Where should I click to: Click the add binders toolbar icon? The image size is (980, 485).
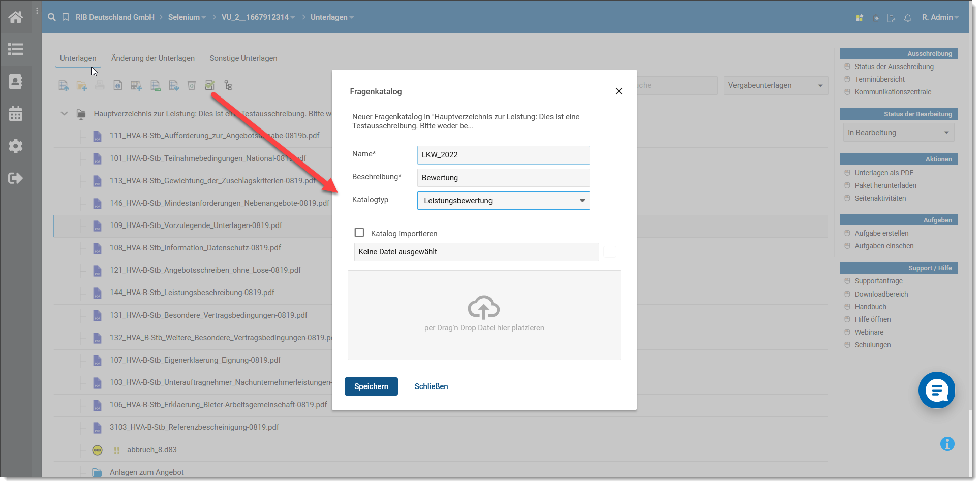(136, 86)
